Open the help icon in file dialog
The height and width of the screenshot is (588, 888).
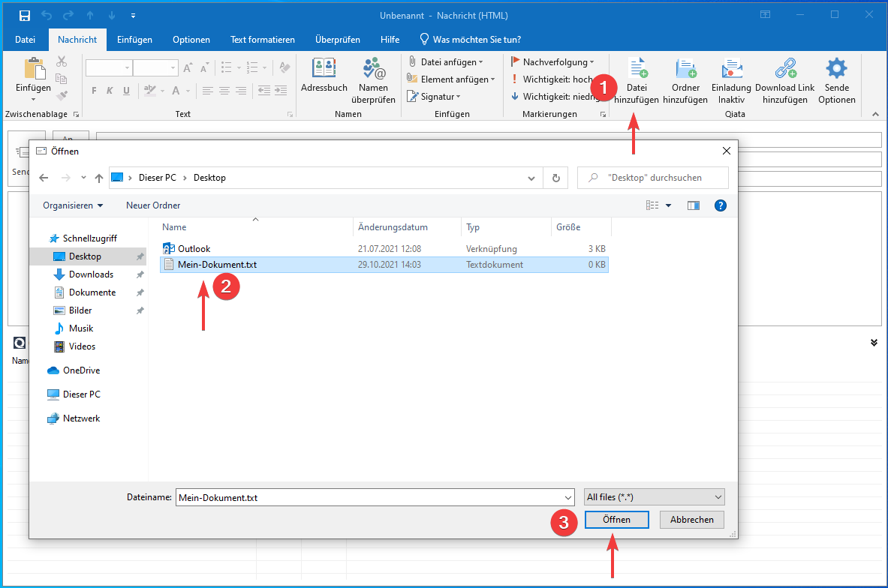tap(720, 205)
